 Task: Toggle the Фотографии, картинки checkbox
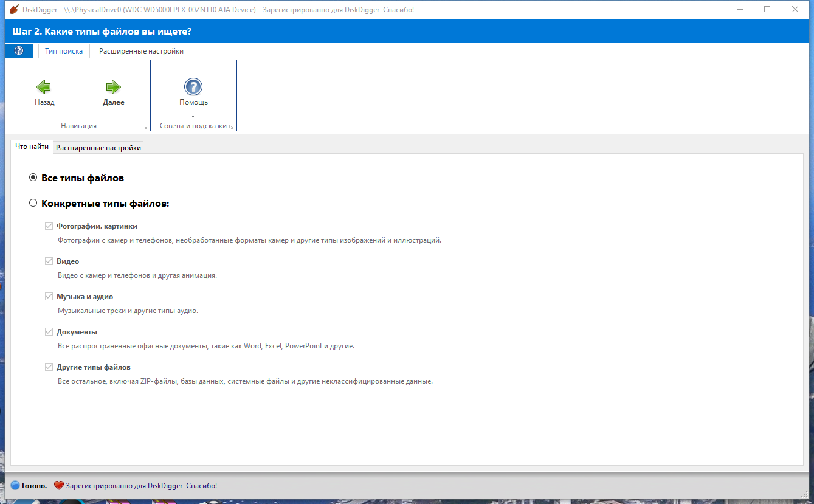(x=49, y=226)
